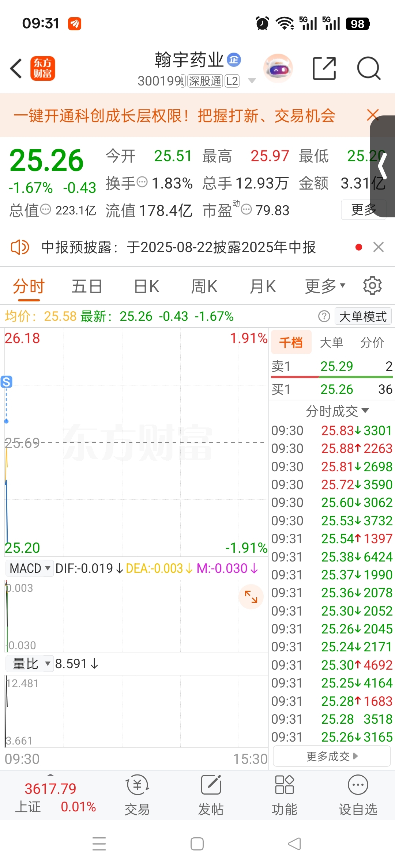Tap the blue S marker on chart

[7, 382]
